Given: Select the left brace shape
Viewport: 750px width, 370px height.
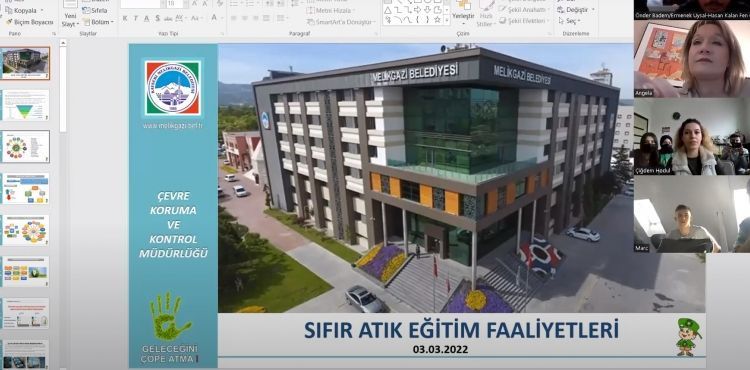Looking at the screenshot, I should pyautogui.click(x=418, y=20).
